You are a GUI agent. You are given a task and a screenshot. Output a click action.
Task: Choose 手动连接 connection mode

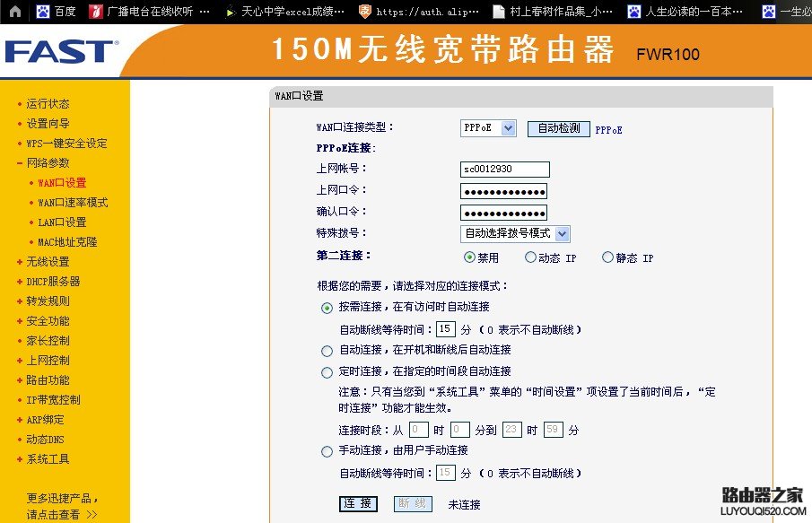pyautogui.click(x=327, y=451)
